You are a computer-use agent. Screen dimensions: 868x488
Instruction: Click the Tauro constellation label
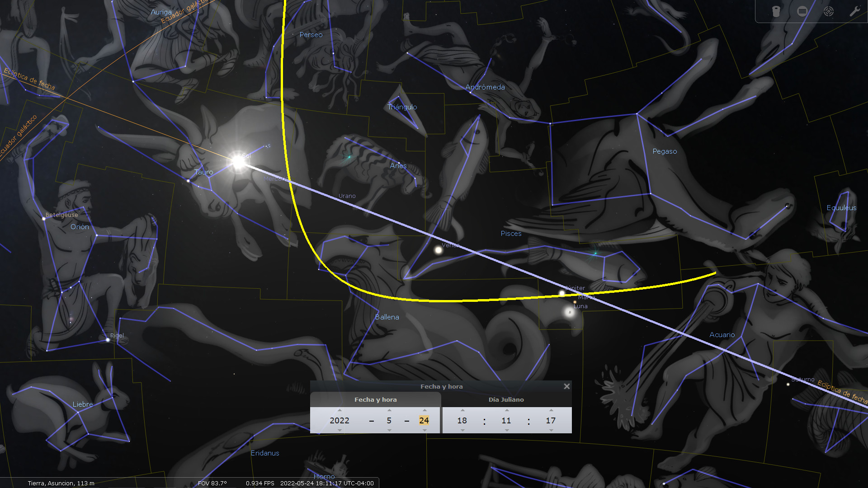coord(204,172)
